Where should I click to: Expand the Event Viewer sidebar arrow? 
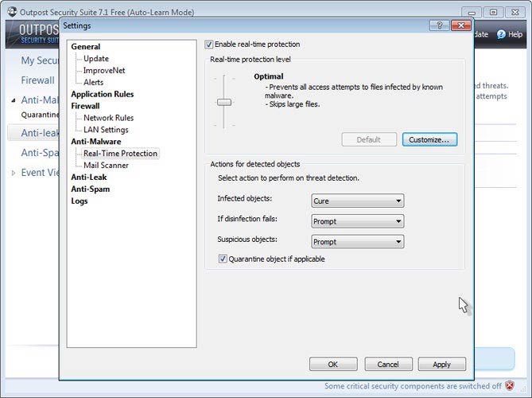[13, 172]
